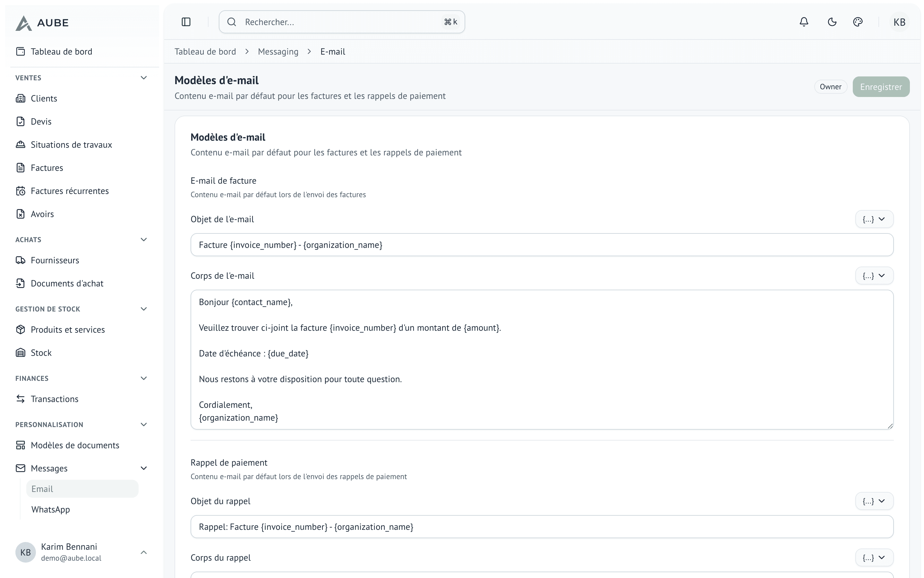Switch to dark mode moon icon
Image resolution: width=924 pixels, height=578 pixels.
832,22
